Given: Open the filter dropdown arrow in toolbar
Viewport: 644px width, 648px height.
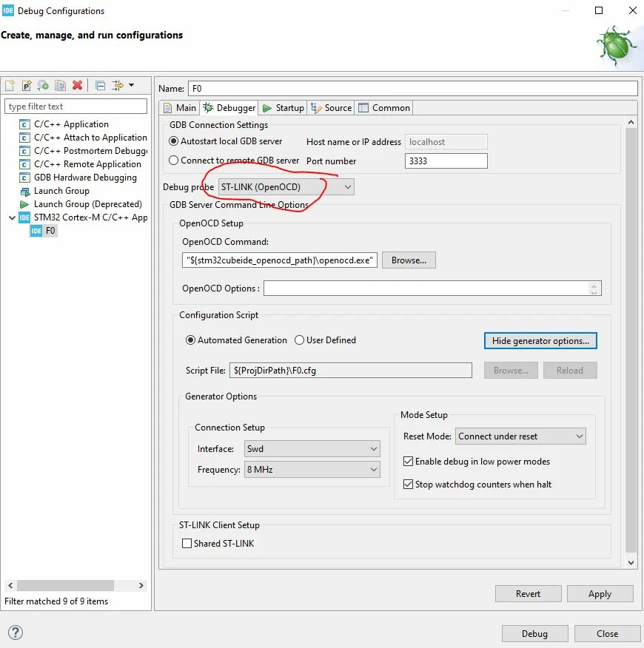Looking at the screenshot, I should (x=132, y=85).
